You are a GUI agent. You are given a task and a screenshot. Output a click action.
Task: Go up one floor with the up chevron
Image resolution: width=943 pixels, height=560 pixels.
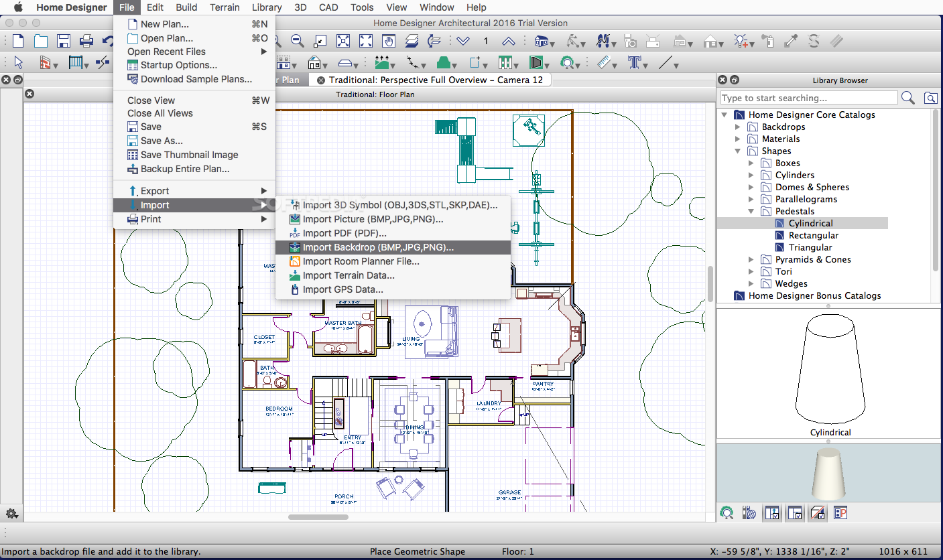pyautogui.click(x=509, y=41)
